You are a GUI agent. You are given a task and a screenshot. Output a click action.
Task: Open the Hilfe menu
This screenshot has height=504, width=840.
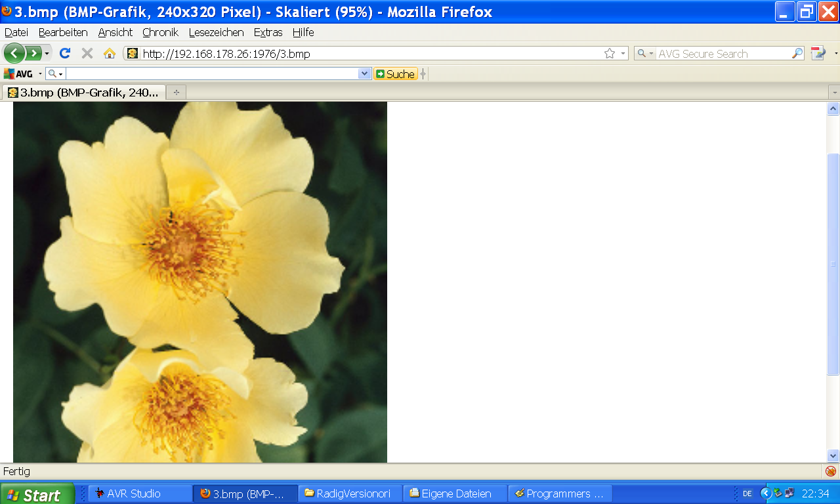click(303, 32)
